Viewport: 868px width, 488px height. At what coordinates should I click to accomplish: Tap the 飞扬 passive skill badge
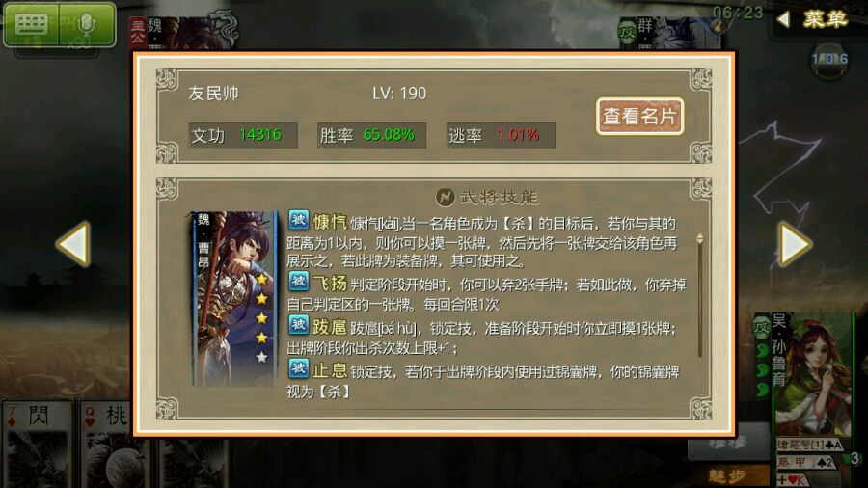[x=298, y=283]
